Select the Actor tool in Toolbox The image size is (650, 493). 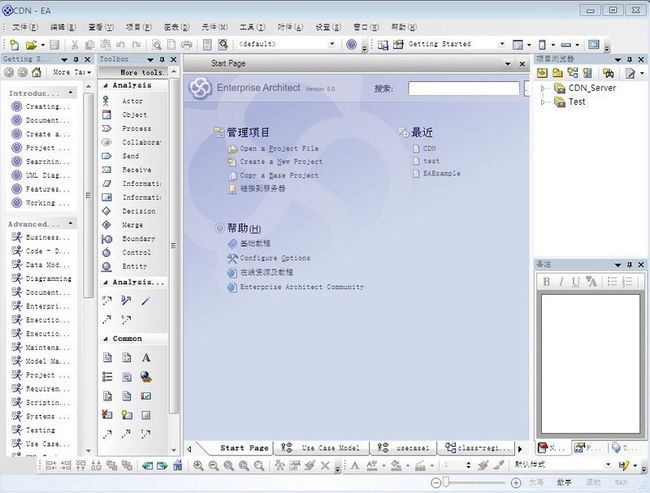coord(132,101)
